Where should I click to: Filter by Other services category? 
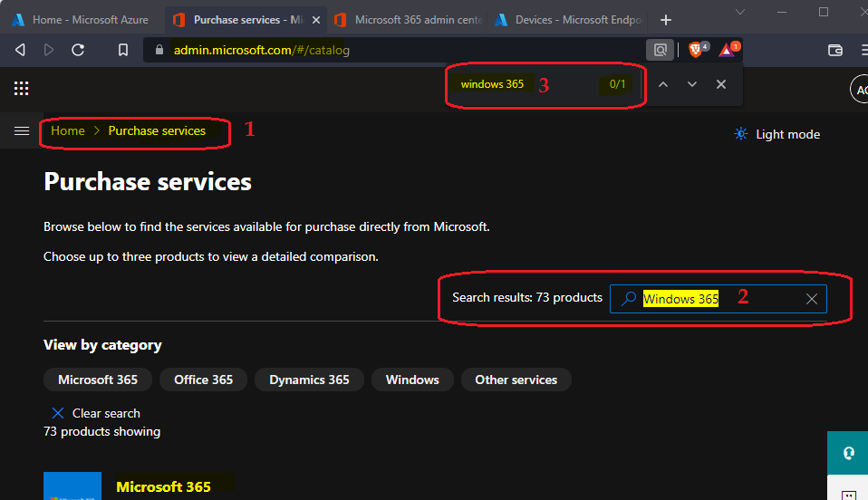pos(516,380)
